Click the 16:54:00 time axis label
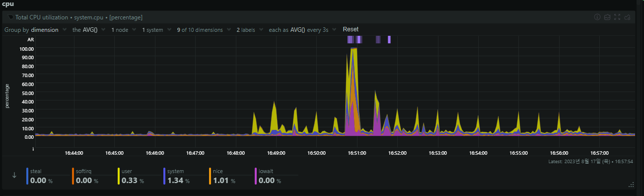The height and width of the screenshot is (196, 644). [x=478, y=153]
